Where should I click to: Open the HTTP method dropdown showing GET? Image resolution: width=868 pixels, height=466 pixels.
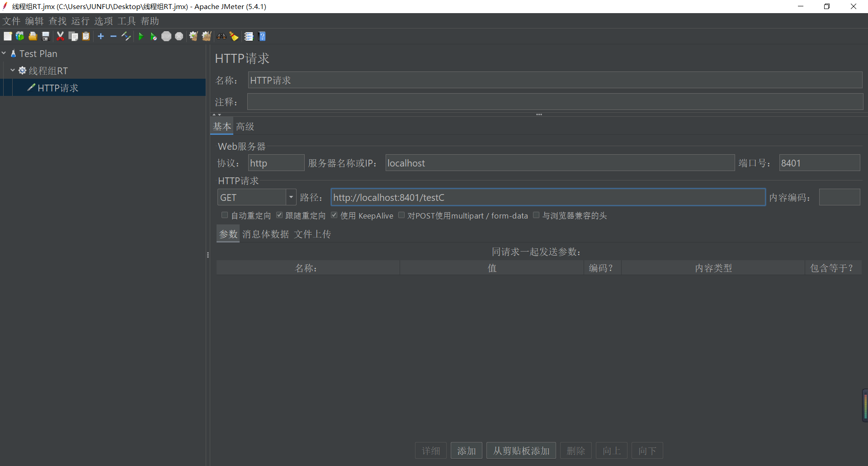tap(291, 197)
